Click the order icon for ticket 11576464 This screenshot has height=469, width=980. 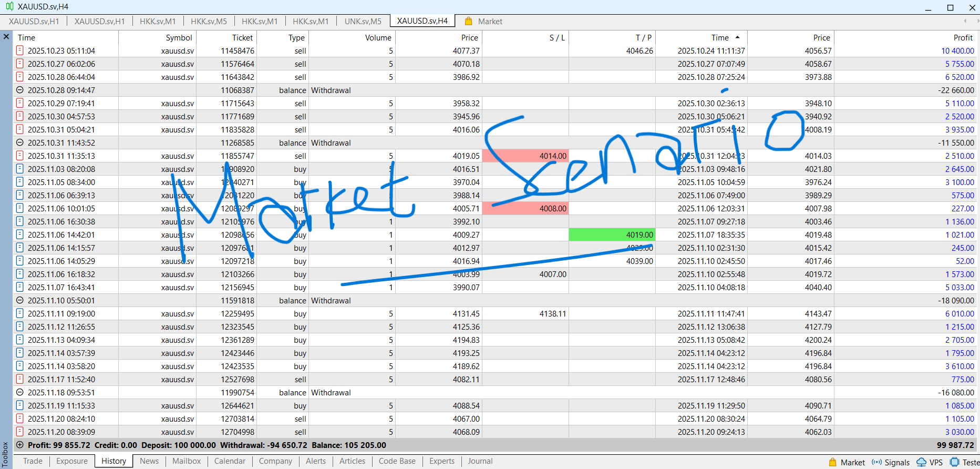[20, 64]
